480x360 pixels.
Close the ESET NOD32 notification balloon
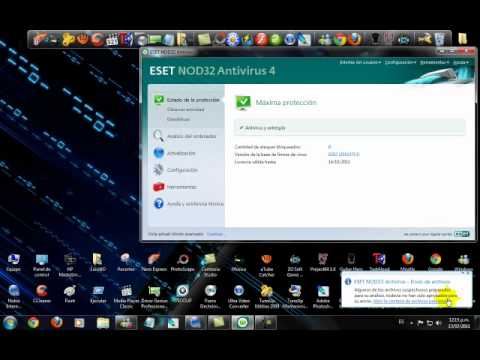coord(468,273)
